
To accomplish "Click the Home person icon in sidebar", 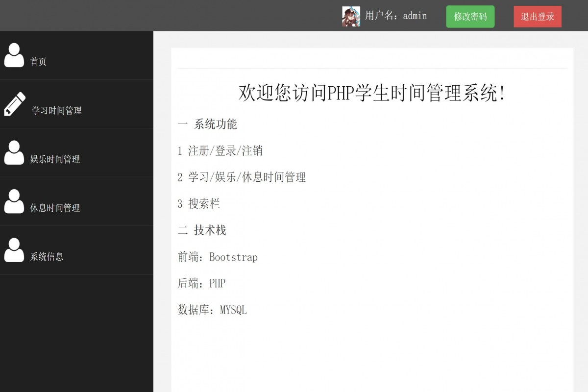I will point(14,55).
